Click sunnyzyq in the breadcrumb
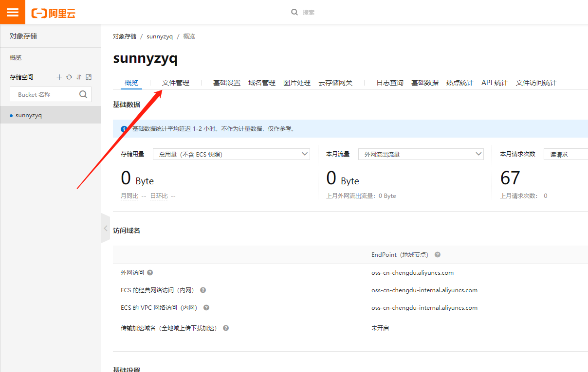The image size is (588, 372). (160, 36)
